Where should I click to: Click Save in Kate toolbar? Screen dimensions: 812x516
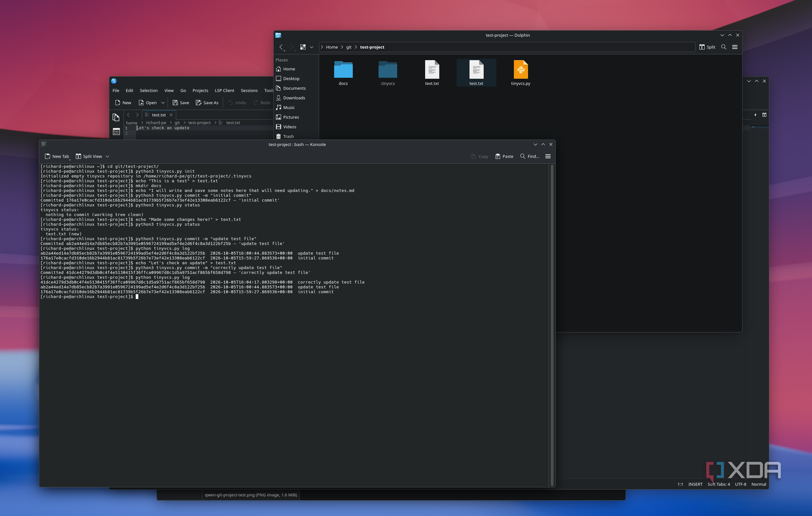tap(181, 103)
